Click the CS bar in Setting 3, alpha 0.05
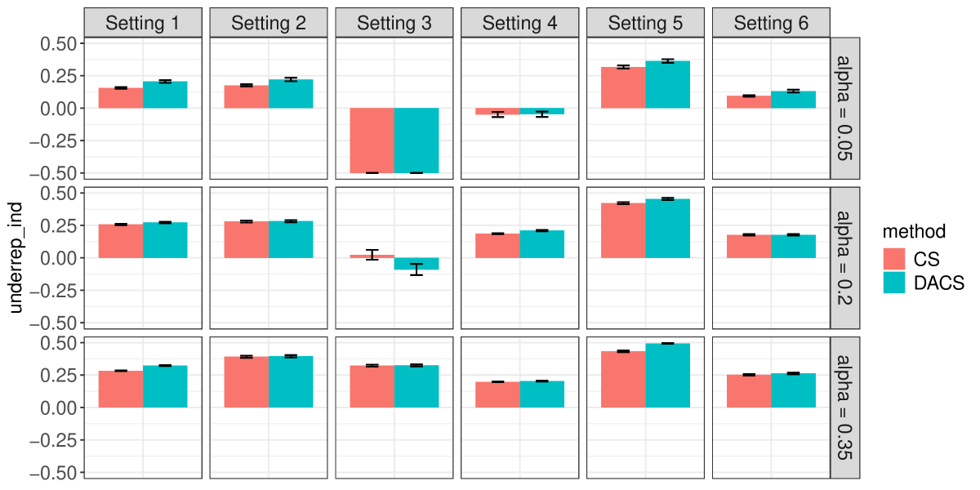The image size is (980, 490). pyautogui.click(x=372, y=140)
